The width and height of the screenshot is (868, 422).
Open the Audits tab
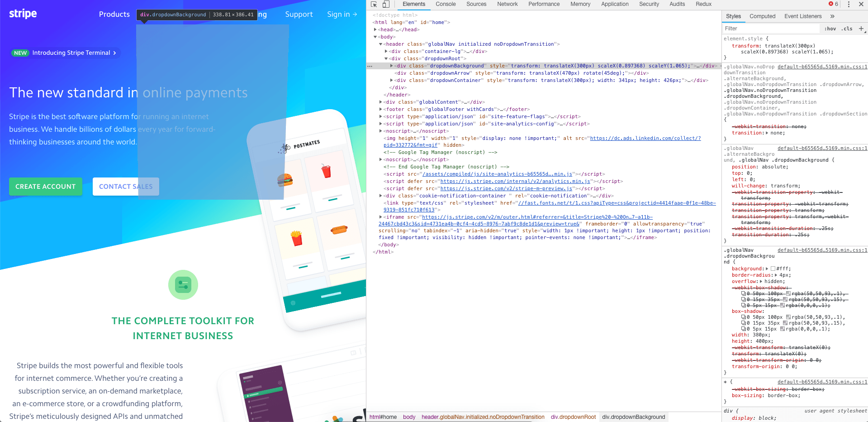pos(677,4)
